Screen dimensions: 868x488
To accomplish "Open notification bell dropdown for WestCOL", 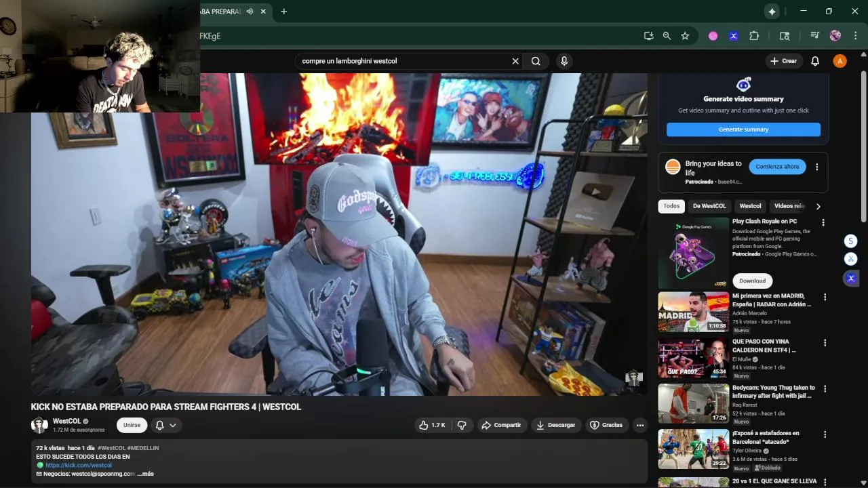I will tap(166, 425).
